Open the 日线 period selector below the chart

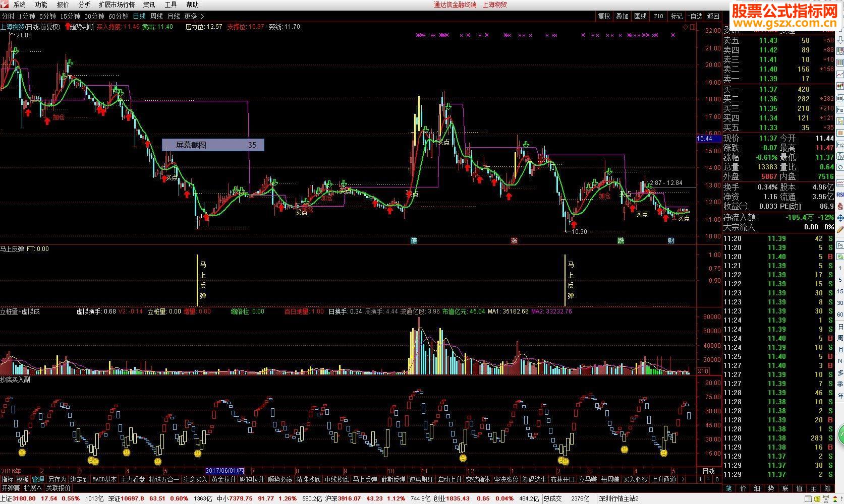709,471
